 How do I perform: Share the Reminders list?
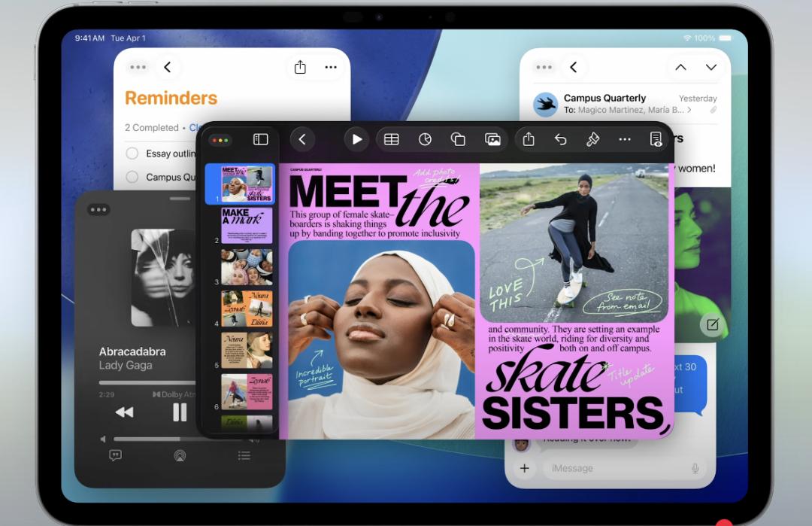click(x=300, y=67)
